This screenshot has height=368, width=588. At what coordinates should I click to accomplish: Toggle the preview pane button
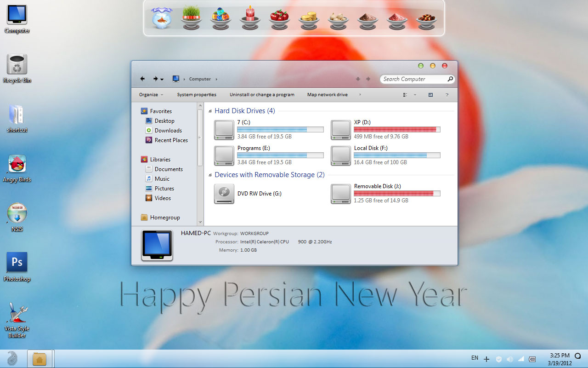(430, 95)
